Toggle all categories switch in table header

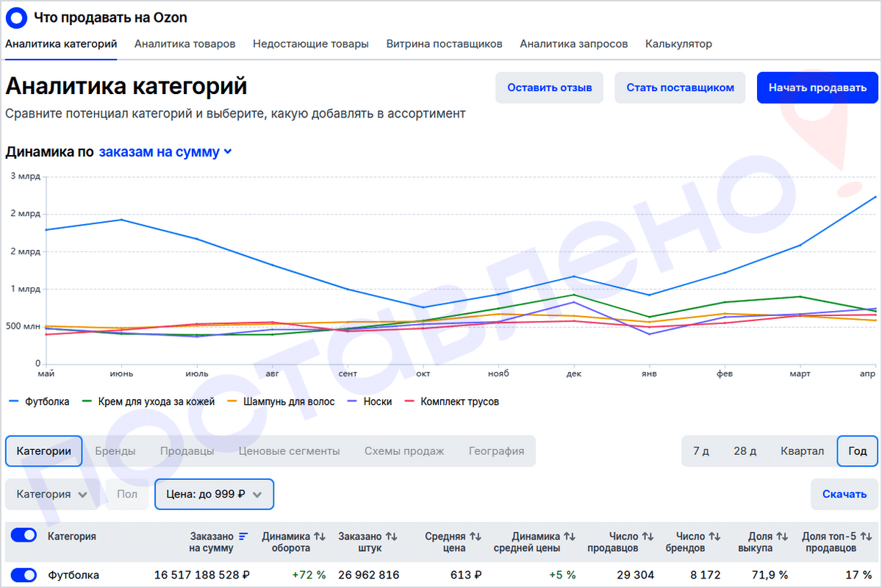click(24, 536)
